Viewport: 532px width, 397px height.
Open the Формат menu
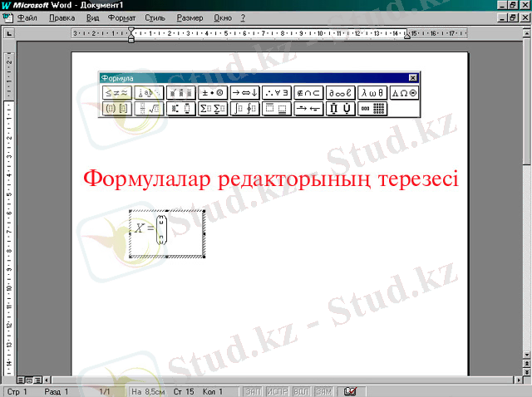tap(122, 17)
